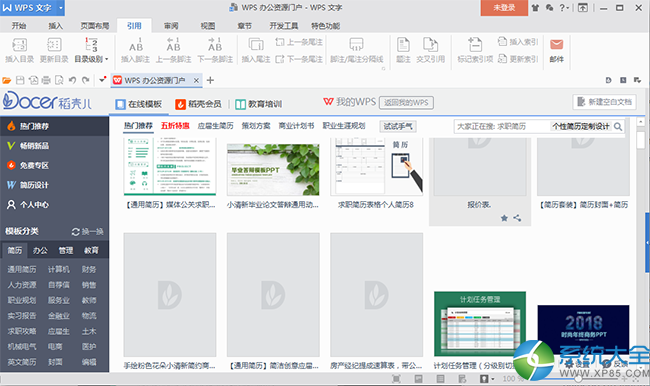The image size is (650, 386).
Task: Open the 计划任务管理 template thumbnail
Action: [480, 323]
